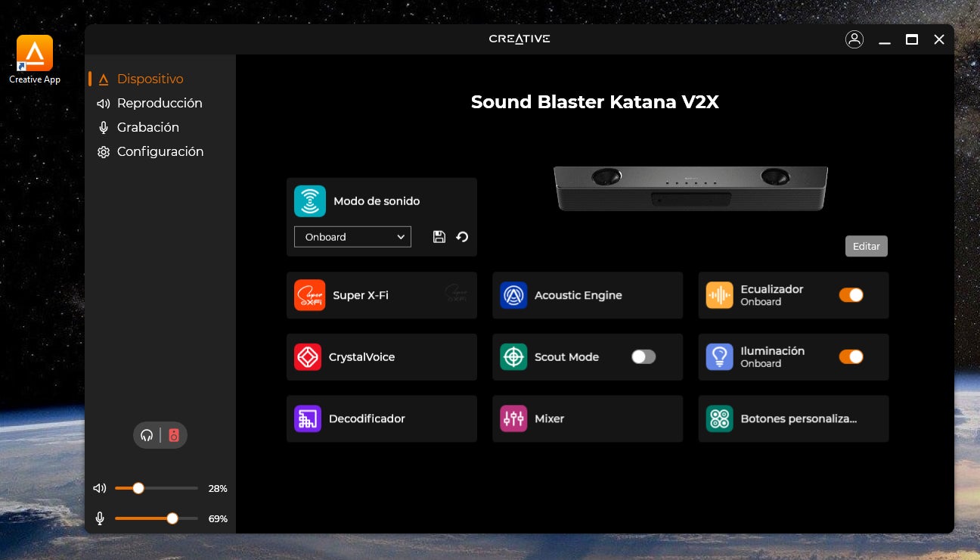This screenshot has width=980, height=560.
Task: Open the Configuración section
Action: [x=160, y=151]
